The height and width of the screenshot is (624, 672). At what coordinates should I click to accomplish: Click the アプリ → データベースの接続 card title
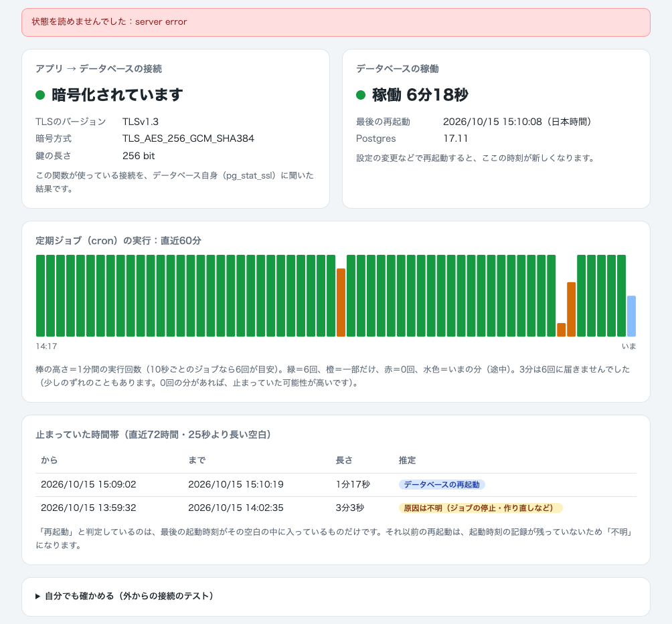(x=98, y=68)
